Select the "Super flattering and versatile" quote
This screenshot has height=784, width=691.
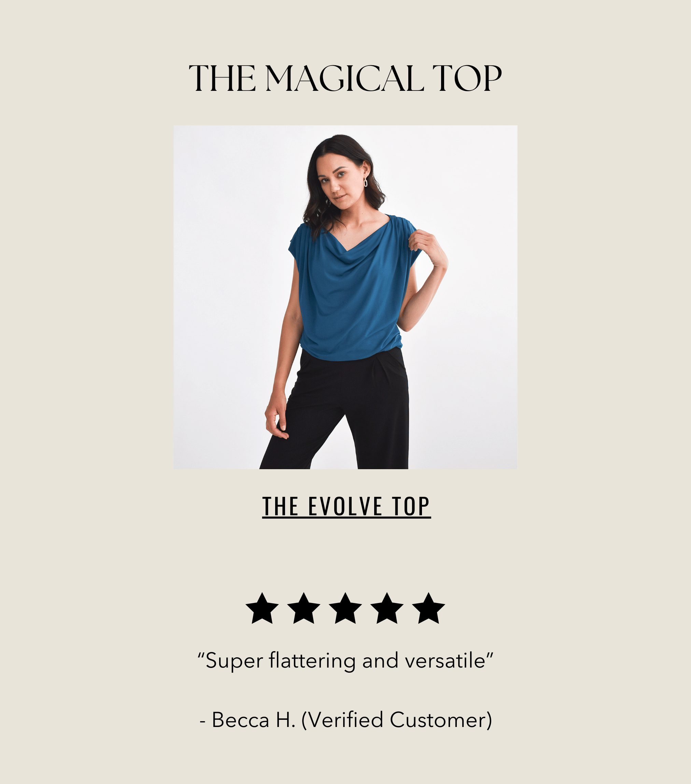345,661
